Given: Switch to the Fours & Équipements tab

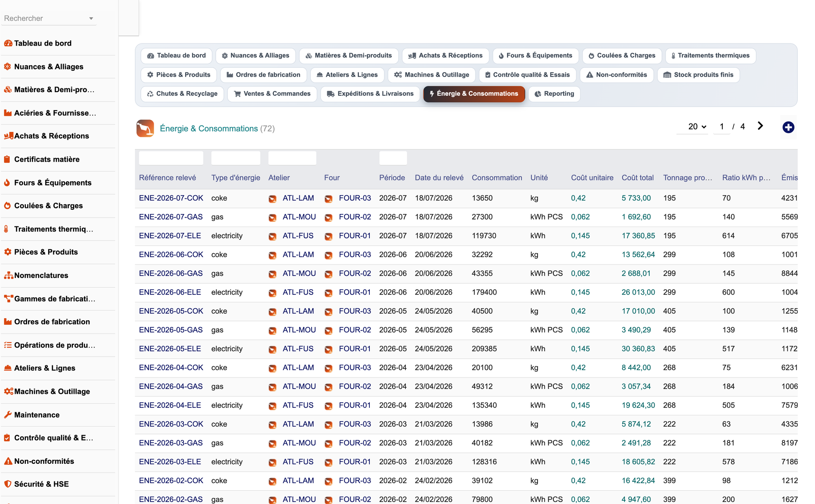Looking at the screenshot, I should pos(535,56).
